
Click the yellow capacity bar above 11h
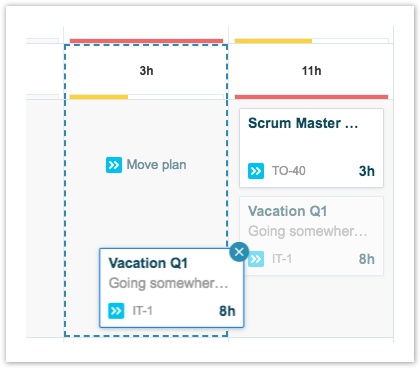[x=273, y=41]
